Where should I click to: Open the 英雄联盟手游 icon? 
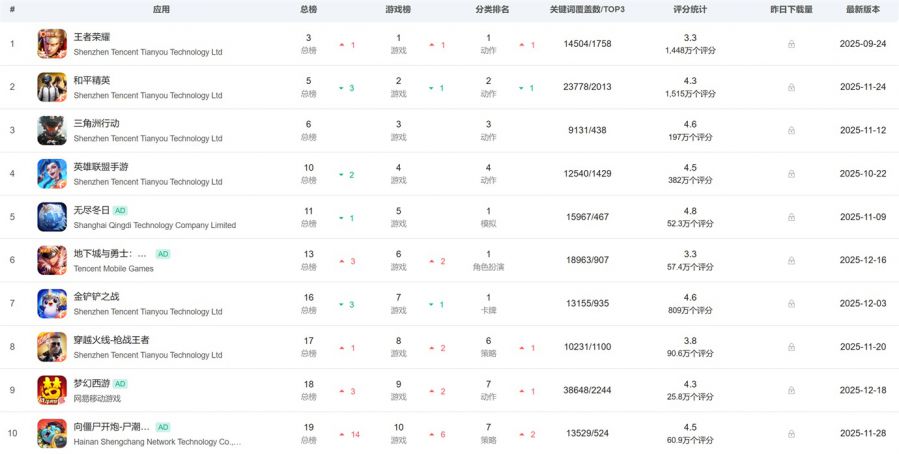coord(52,174)
